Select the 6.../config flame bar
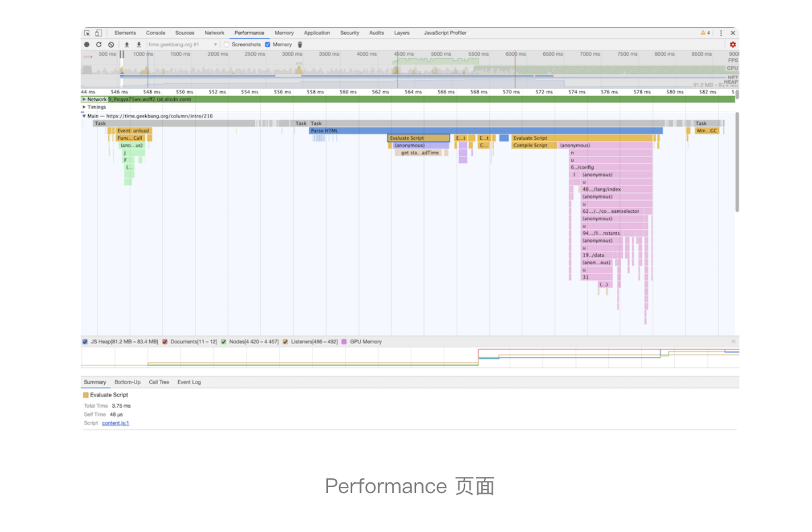Image resolution: width=812 pixels, height=532 pixels. [x=610, y=167]
